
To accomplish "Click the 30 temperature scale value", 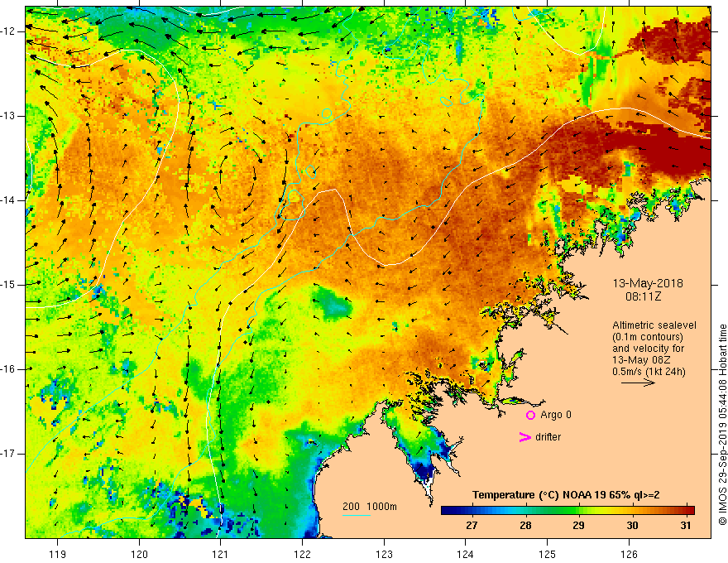I will tap(632, 526).
